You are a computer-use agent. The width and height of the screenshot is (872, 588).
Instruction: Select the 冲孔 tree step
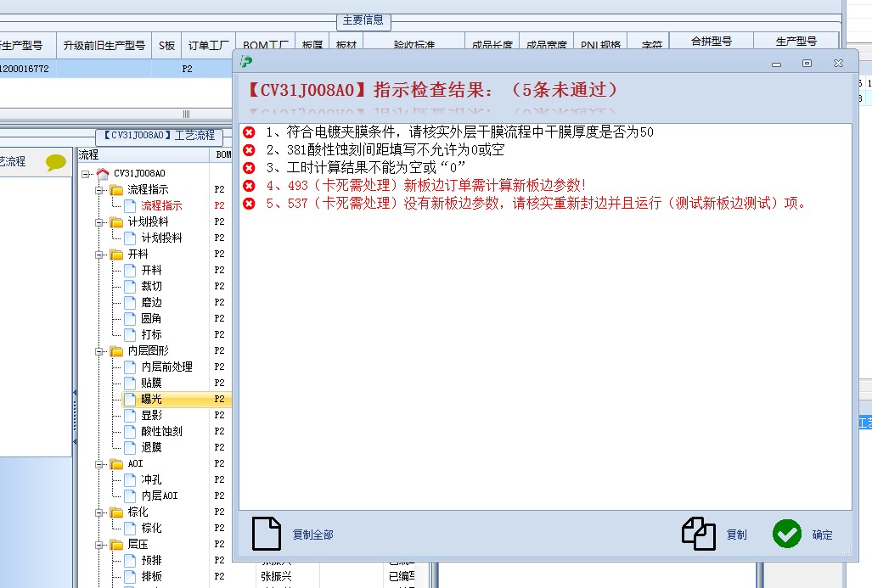tap(151, 479)
